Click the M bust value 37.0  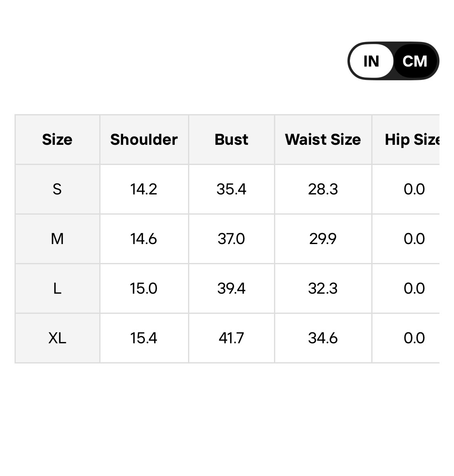click(x=231, y=239)
